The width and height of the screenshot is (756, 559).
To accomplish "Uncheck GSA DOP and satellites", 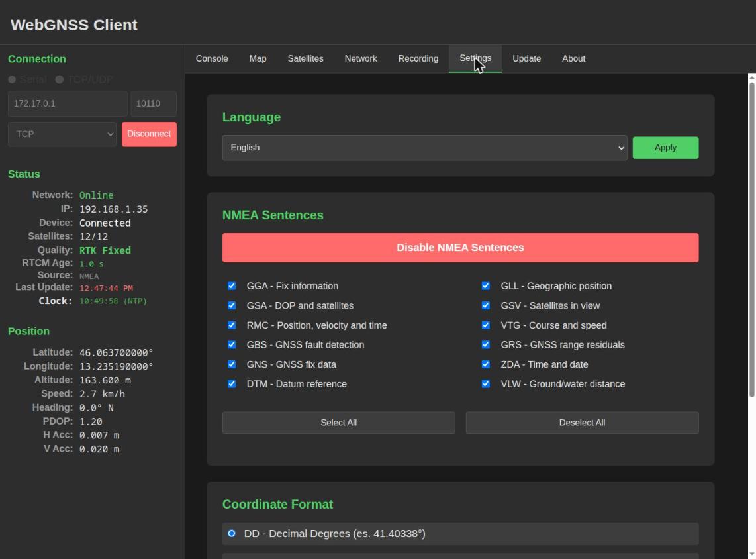I will click(x=232, y=306).
